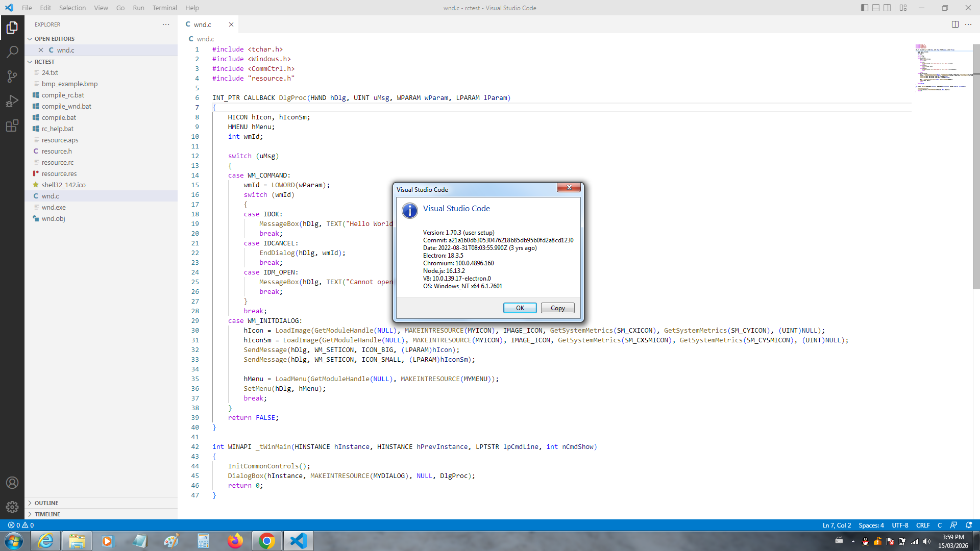Open the Source Control view
This screenshot has height=551, width=980.
(12, 77)
